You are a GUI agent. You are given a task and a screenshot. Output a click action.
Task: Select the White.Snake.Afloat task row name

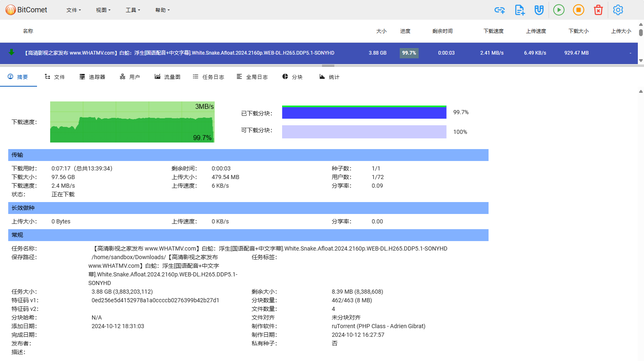[x=179, y=53]
